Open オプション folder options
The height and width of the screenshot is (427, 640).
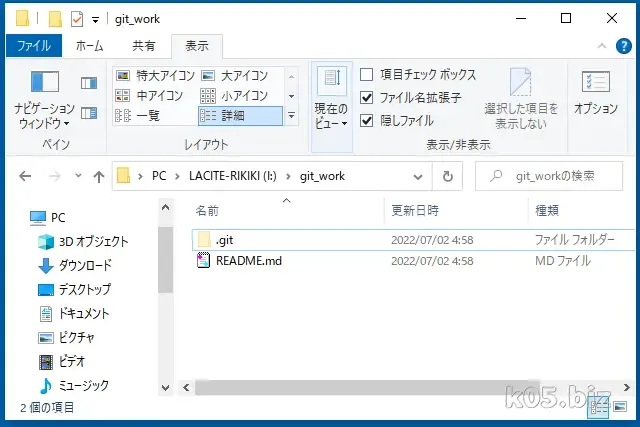[596, 93]
